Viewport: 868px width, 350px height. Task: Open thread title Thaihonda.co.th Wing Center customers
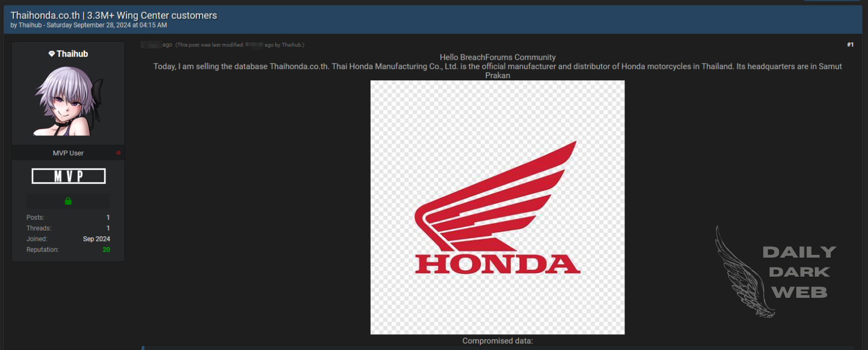114,15
